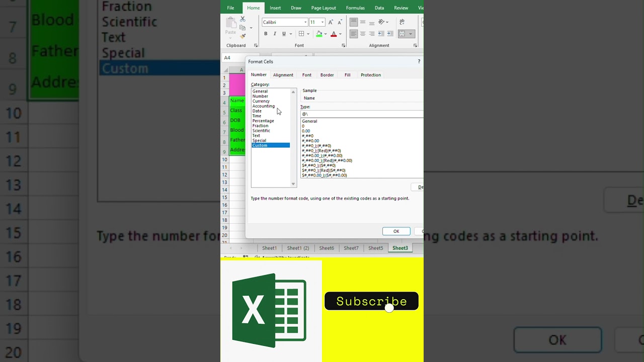Image resolution: width=644 pixels, height=362 pixels.
Task: Open Alignment group dialog launcher
Action: (415, 45)
